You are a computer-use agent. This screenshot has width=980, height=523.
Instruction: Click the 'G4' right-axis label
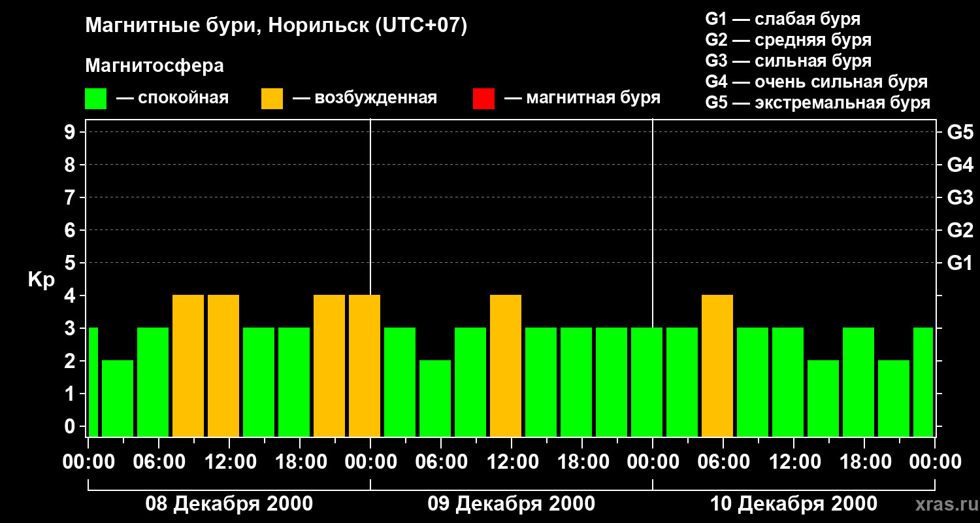[960, 165]
